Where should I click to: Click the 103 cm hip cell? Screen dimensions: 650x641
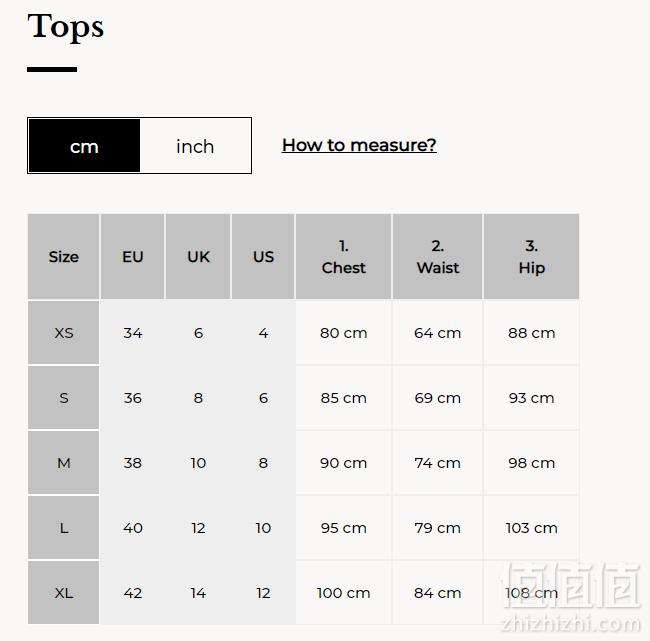(531, 528)
